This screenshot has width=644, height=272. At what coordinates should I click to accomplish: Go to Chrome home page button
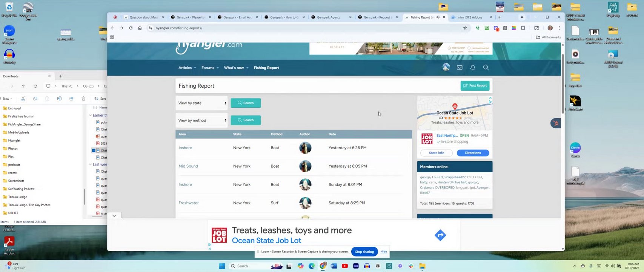point(140,28)
